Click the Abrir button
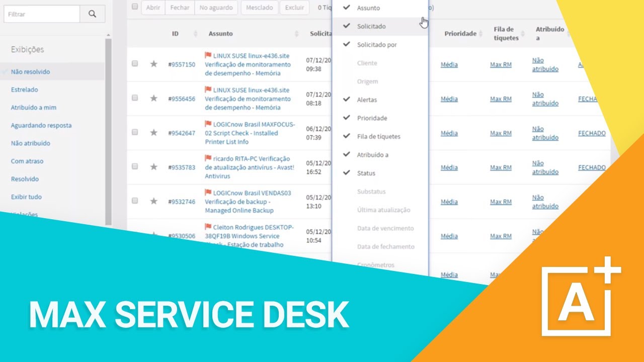644x362 pixels. [153, 8]
